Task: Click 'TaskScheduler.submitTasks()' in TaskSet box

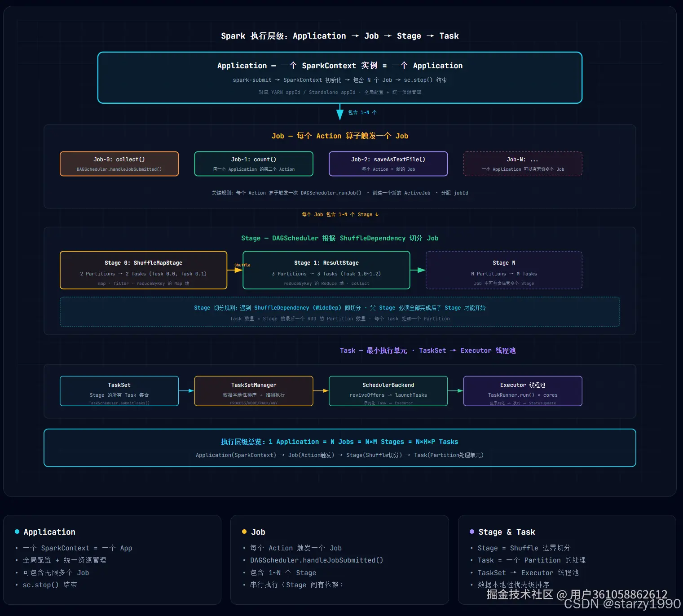Action: 119,403
